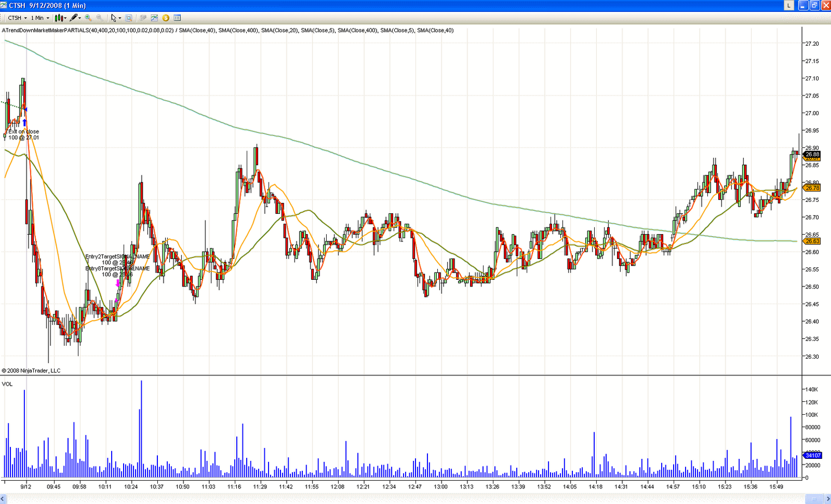Image resolution: width=831 pixels, height=504 pixels.
Task: Click the L link button in the title bar
Action: [789, 5]
